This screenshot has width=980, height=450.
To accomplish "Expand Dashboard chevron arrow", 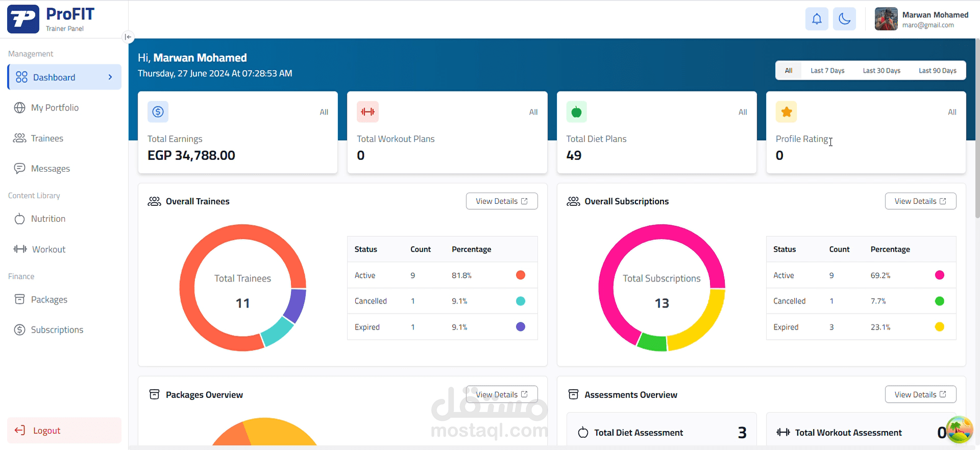I will pyautogui.click(x=110, y=77).
